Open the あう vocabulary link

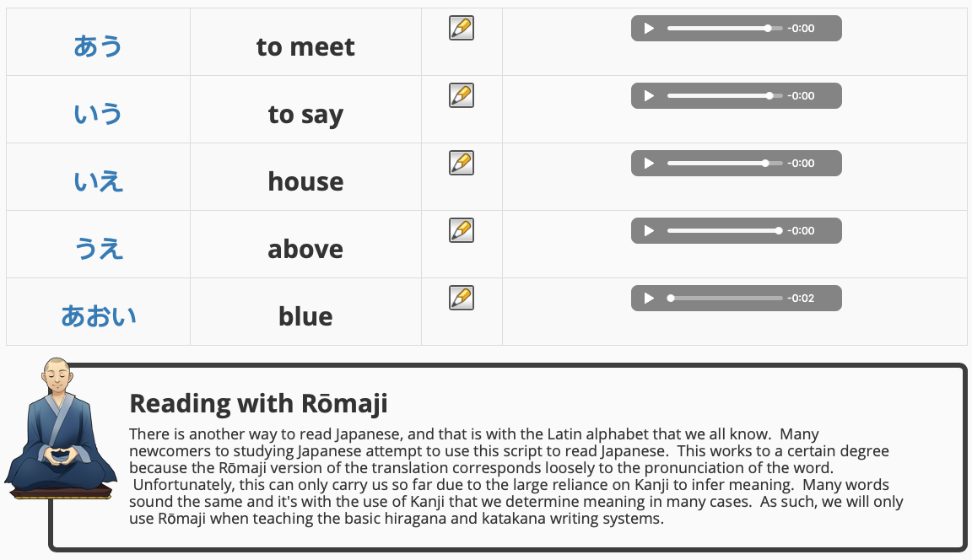[98, 46]
